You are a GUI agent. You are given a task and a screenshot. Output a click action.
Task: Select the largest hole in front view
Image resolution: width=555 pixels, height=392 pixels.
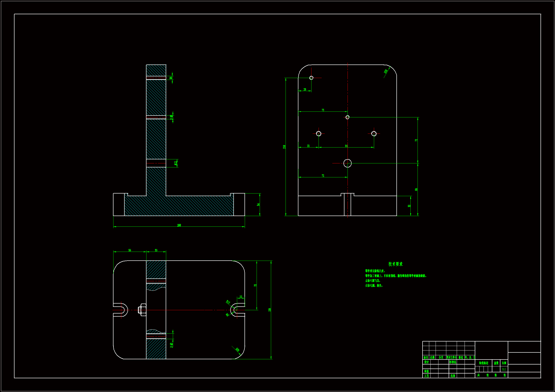[x=347, y=163]
